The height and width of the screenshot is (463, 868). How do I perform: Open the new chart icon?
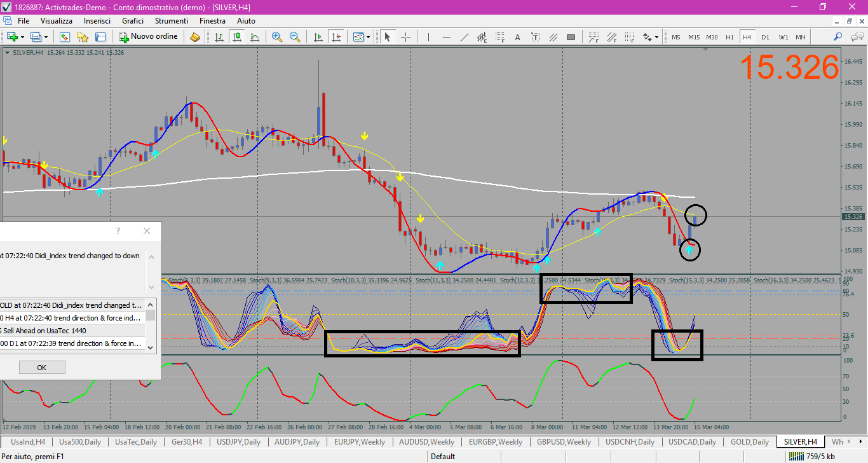tap(11, 37)
